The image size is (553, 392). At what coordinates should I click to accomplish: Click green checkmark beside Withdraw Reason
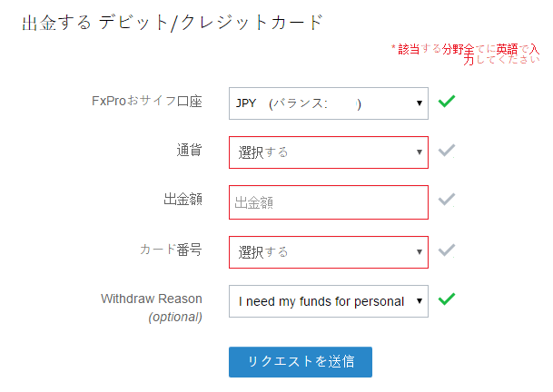pyautogui.click(x=447, y=299)
